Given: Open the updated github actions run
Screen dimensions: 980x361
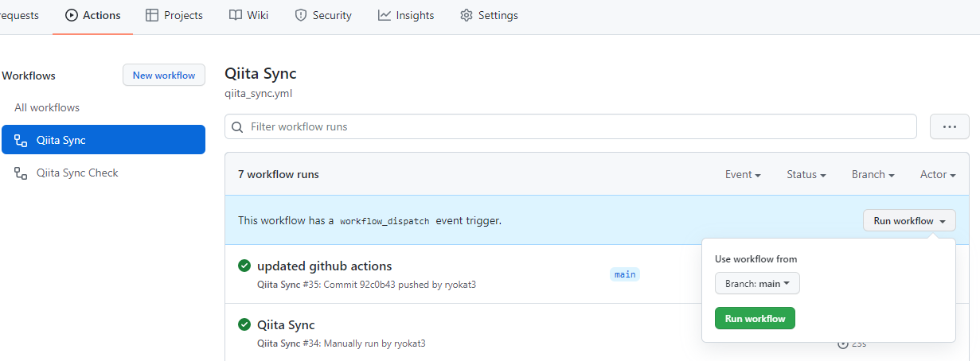Looking at the screenshot, I should tap(324, 266).
